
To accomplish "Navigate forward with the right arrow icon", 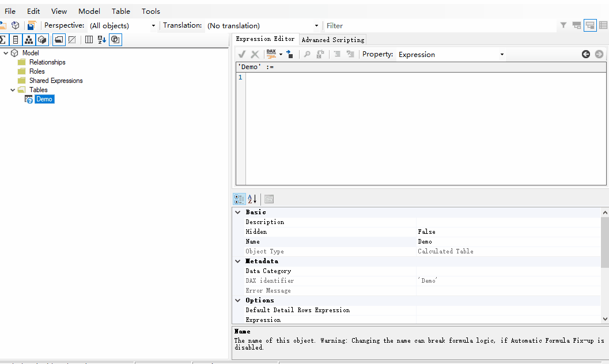I will [599, 54].
